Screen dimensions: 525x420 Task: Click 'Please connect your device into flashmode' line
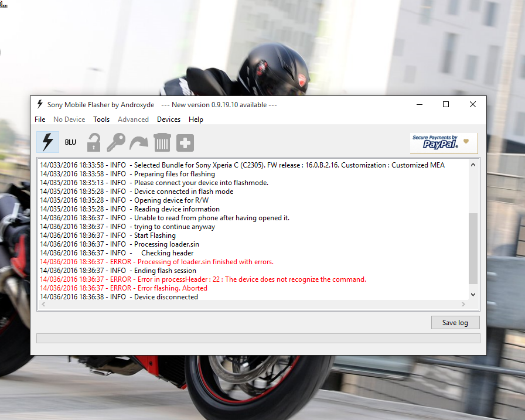point(154,183)
